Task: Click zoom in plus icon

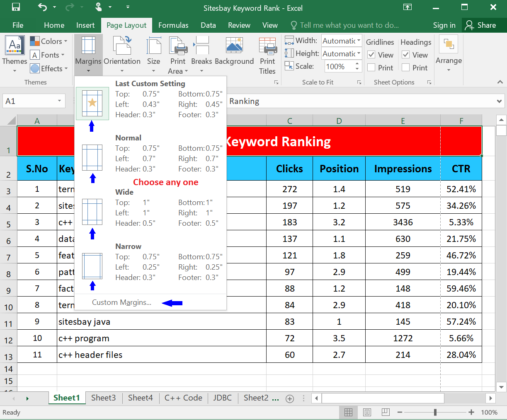Action: click(471, 412)
